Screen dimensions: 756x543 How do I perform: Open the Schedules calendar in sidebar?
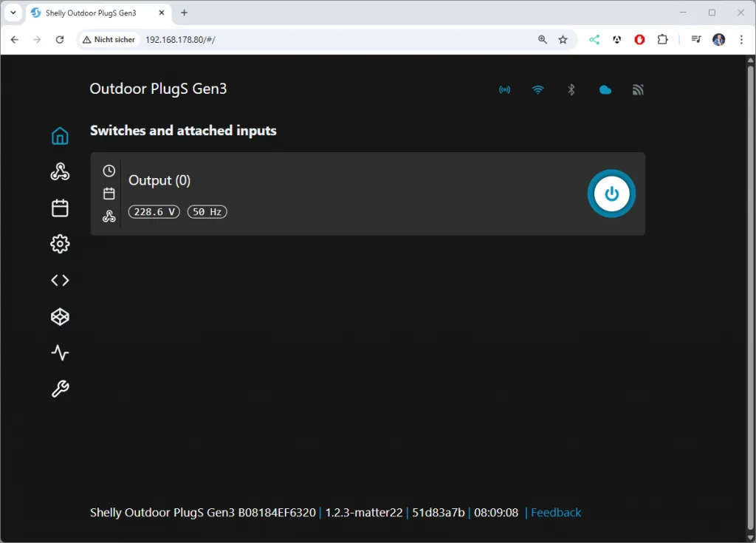point(60,208)
